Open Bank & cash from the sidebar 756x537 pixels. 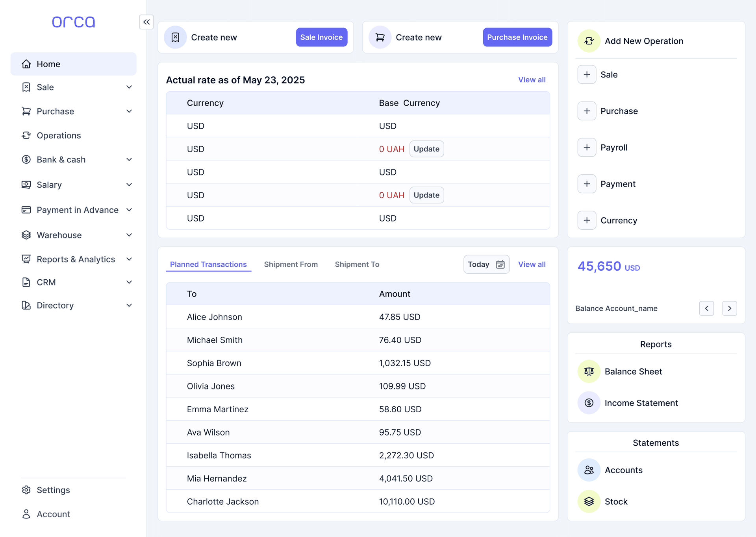(26, 159)
